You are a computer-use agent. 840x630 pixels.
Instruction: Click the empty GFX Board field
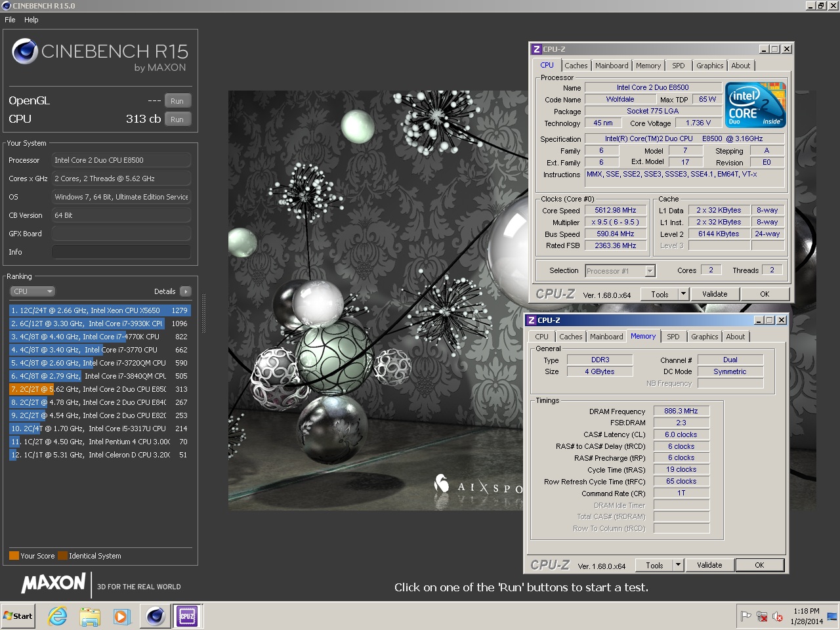(121, 234)
